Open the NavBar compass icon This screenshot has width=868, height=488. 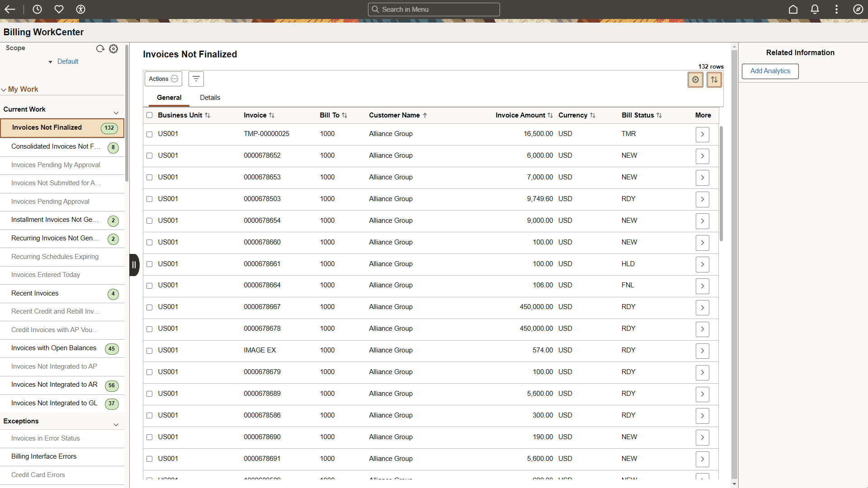click(858, 9)
